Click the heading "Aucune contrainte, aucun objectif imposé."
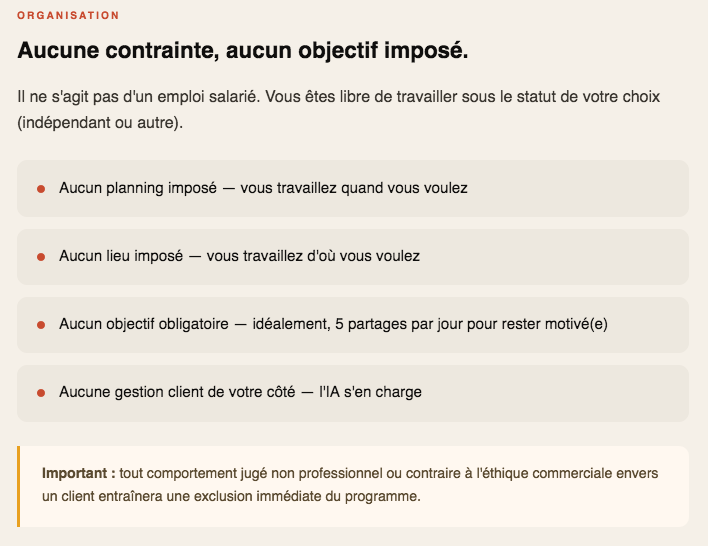The width and height of the screenshot is (708, 546). tap(242, 50)
